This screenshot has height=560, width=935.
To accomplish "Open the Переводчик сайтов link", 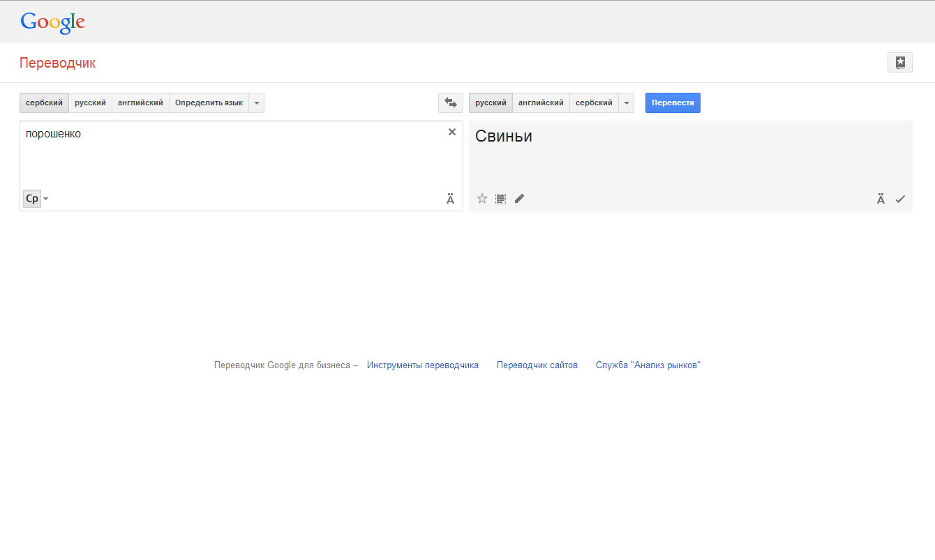I will 537,365.
